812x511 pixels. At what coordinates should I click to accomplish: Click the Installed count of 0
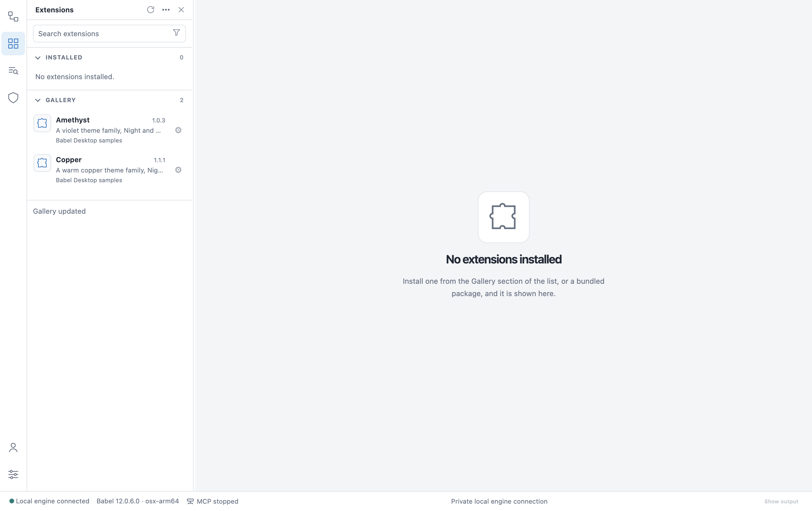[x=182, y=57]
